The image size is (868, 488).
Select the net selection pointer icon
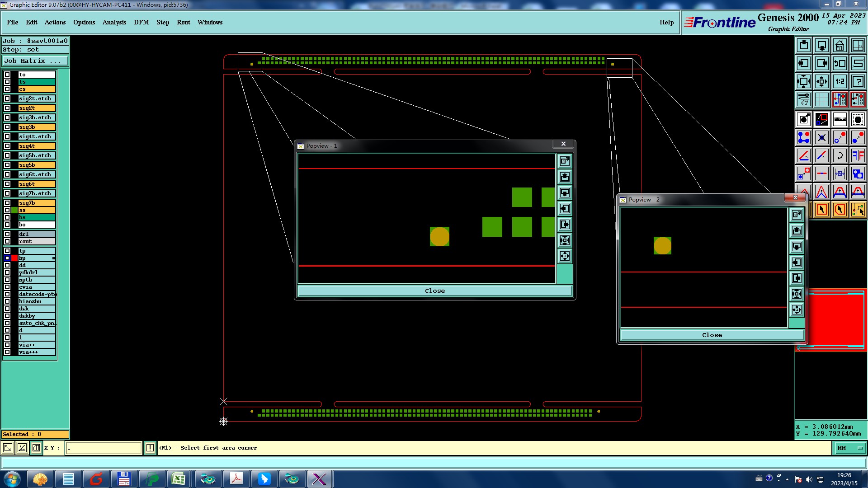pos(858,210)
